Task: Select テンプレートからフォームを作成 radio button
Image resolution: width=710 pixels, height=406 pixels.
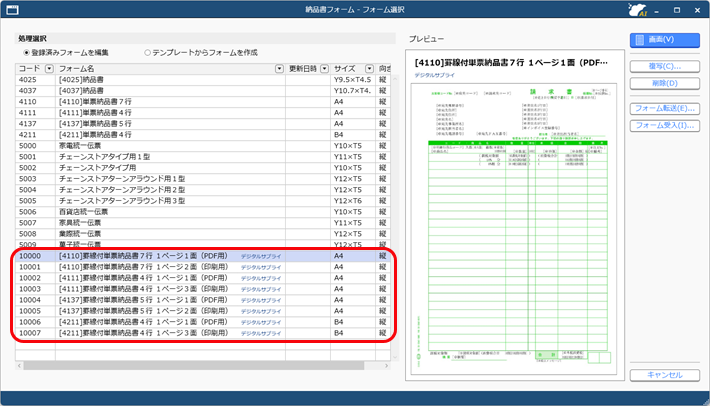Action: pyautogui.click(x=147, y=53)
